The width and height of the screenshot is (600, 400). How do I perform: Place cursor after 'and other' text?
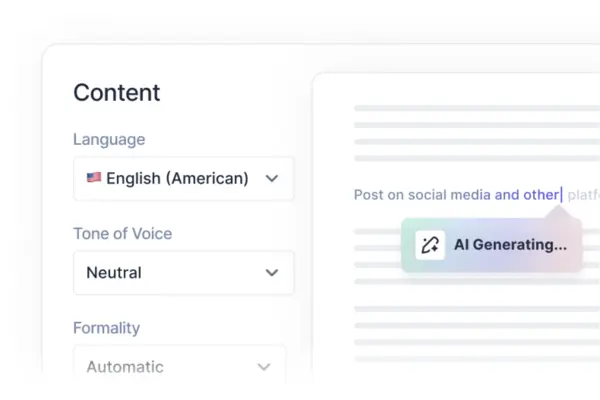562,195
